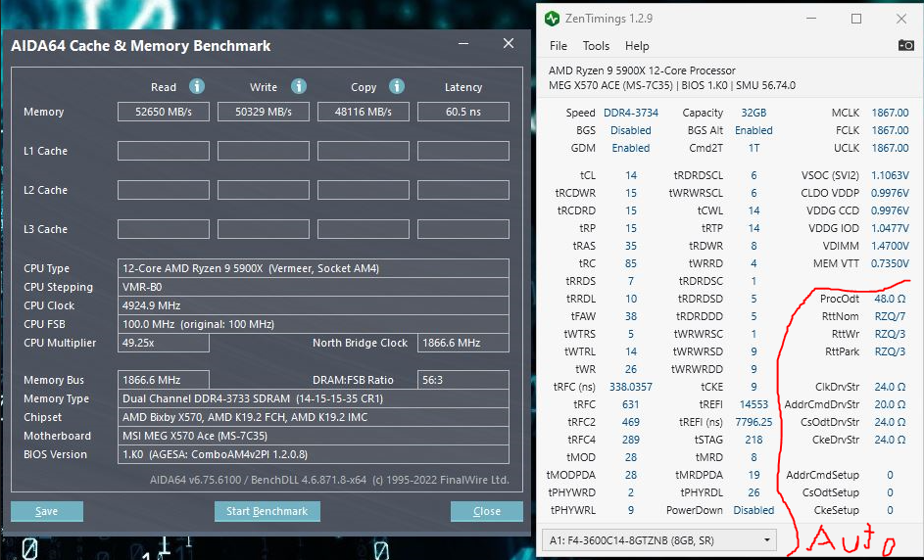Click the tSTAG value 218
Screen dimensions: 924x560
(x=754, y=440)
